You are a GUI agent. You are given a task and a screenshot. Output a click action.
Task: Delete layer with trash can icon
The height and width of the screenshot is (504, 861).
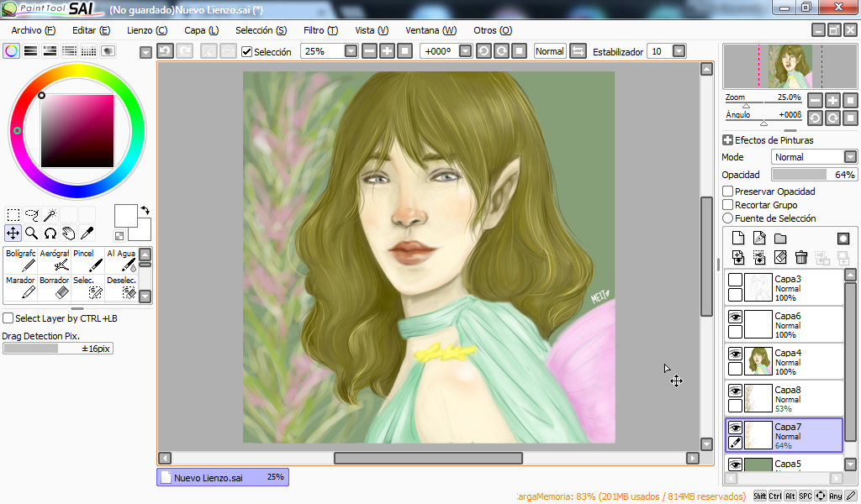[x=801, y=257]
